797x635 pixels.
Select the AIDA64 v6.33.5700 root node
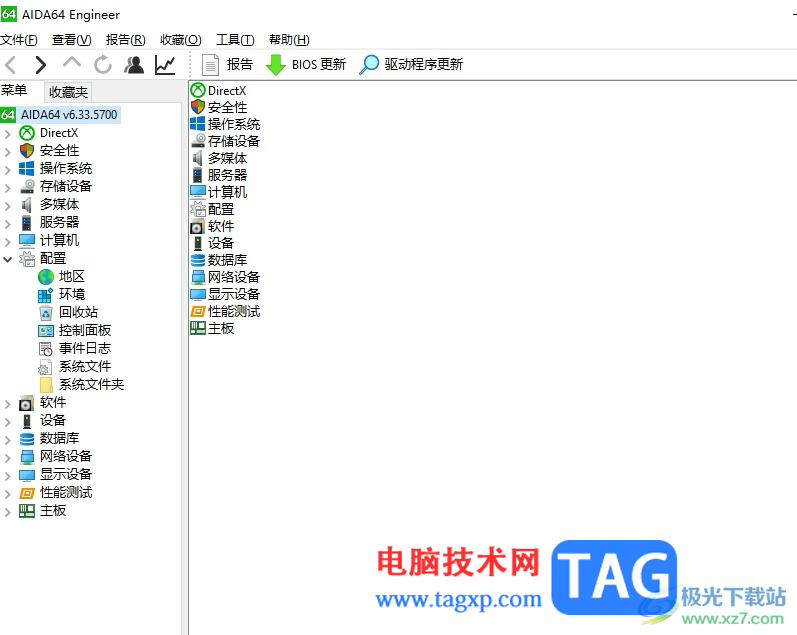click(60, 115)
